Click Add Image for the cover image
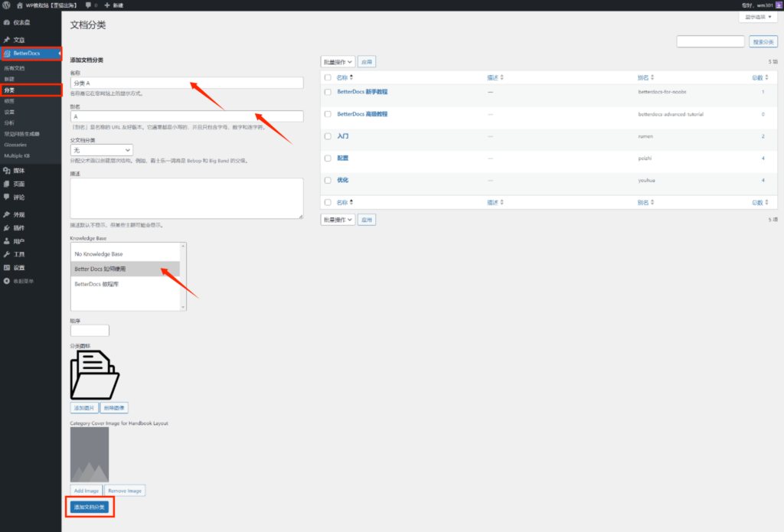The height and width of the screenshot is (532, 784). click(86, 491)
